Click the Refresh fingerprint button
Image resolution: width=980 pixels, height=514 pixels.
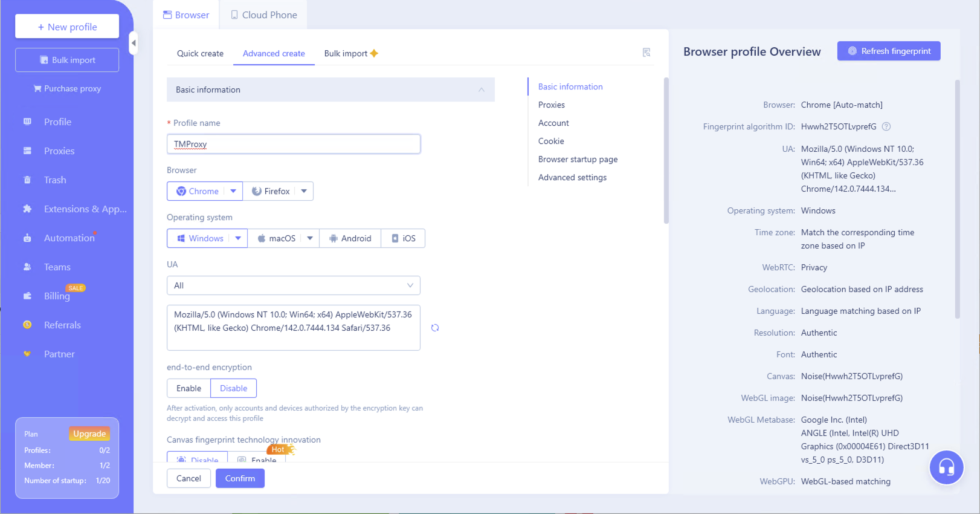pos(889,51)
